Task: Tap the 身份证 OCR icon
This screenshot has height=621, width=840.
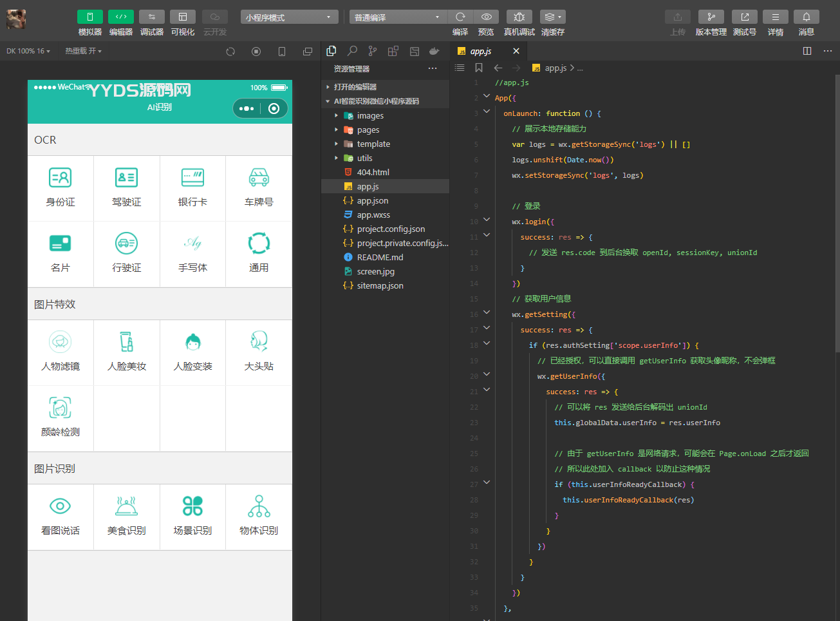Action: pyautogui.click(x=61, y=177)
